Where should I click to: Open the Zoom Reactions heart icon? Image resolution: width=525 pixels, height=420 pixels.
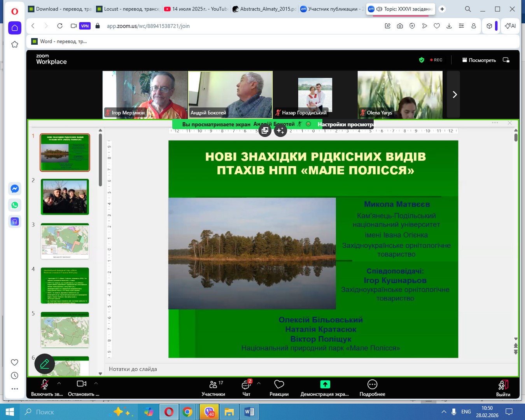click(x=279, y=385)
